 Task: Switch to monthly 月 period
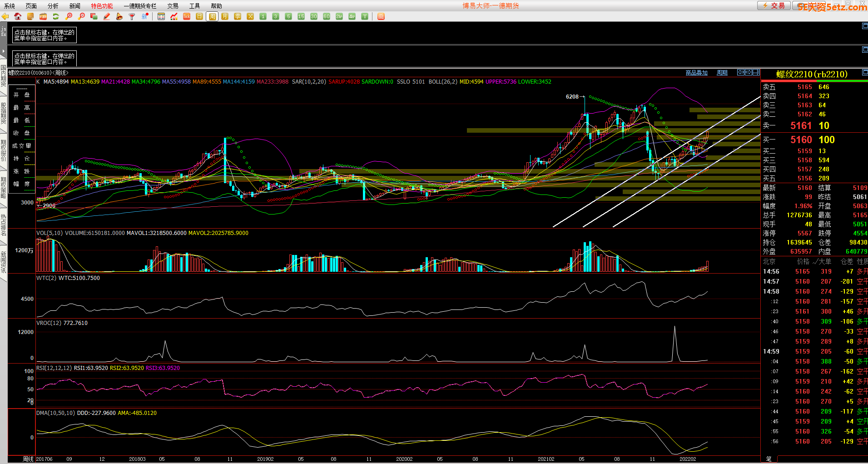point(225,16)
